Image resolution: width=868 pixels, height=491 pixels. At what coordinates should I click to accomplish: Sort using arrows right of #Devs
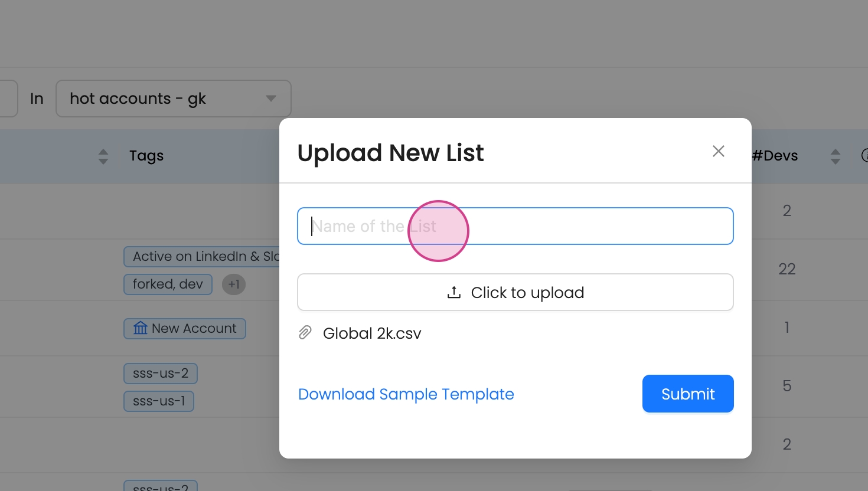click(835, 156)
